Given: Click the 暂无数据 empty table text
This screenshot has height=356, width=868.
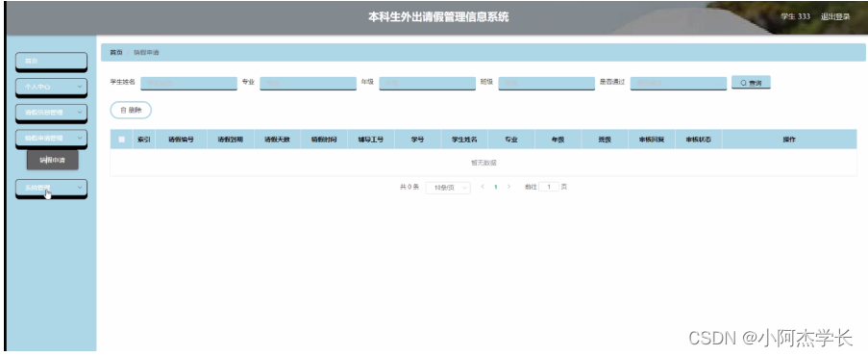Looking at the screenshot, I should (484, 163).
